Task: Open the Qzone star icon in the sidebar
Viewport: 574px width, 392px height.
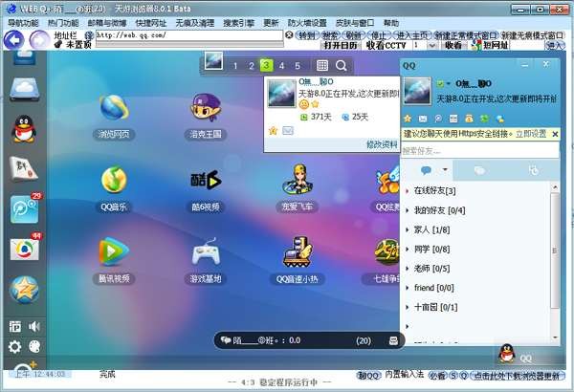Action: (24, 290)
